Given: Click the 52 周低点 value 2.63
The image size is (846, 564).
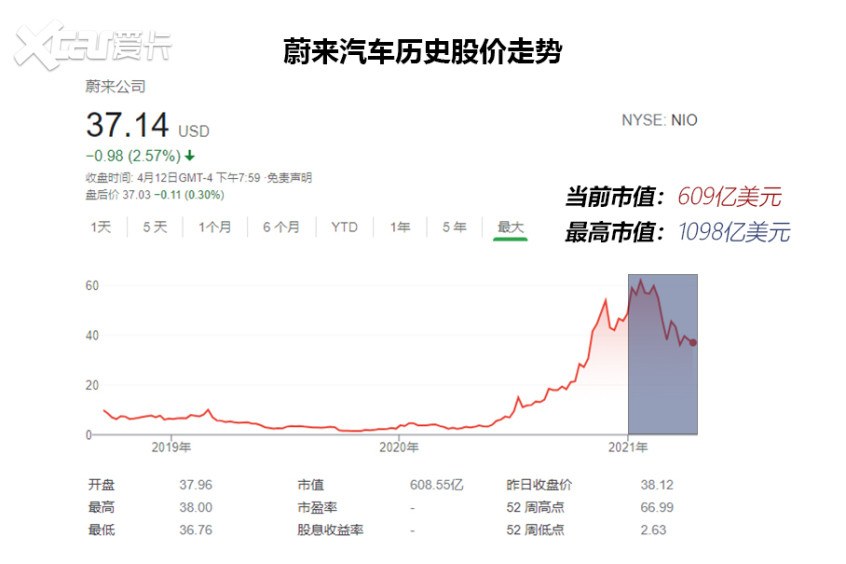Looking at the screenshot, I should 653,530.
